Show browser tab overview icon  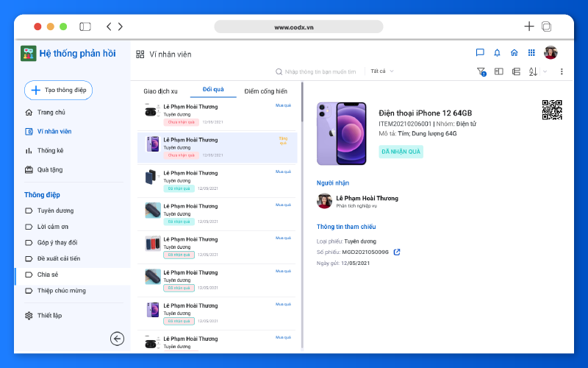pyautogui.click(x=546, y=26)
